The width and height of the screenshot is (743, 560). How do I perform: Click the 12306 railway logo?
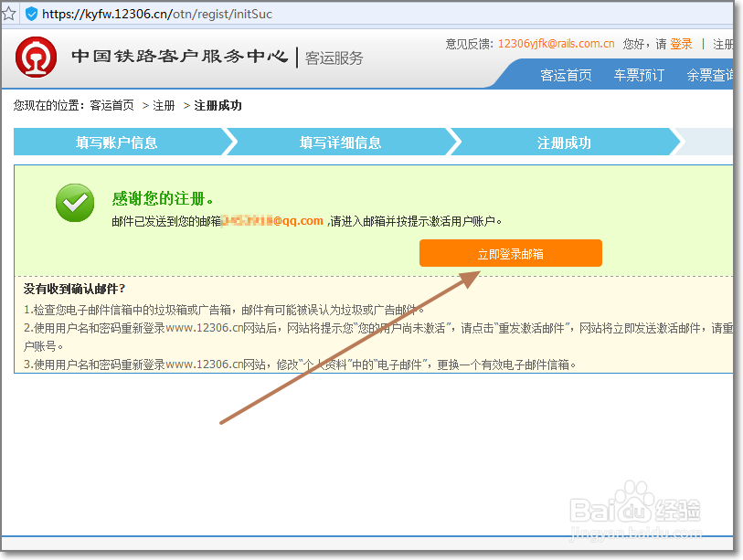(x=37, y=56)
